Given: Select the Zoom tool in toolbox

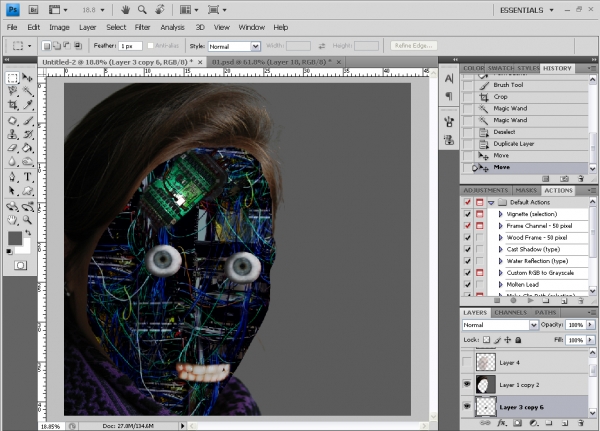Looking at the screenshot, I should (x=27, y=220).
